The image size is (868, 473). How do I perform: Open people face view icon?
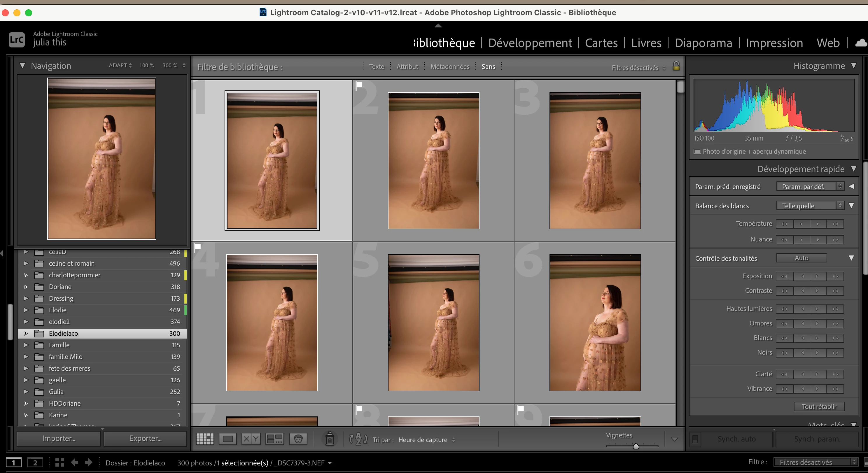[x=298, y=439]
